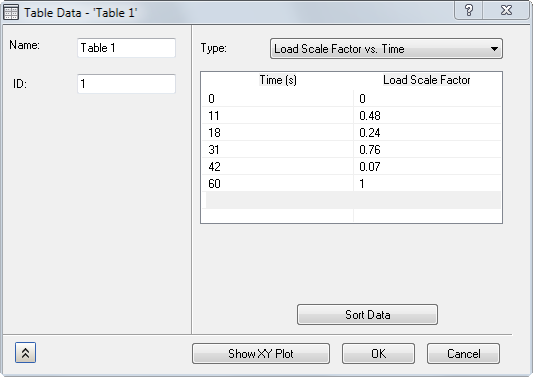Select the Time cell with value 11

tap(278, 116)
